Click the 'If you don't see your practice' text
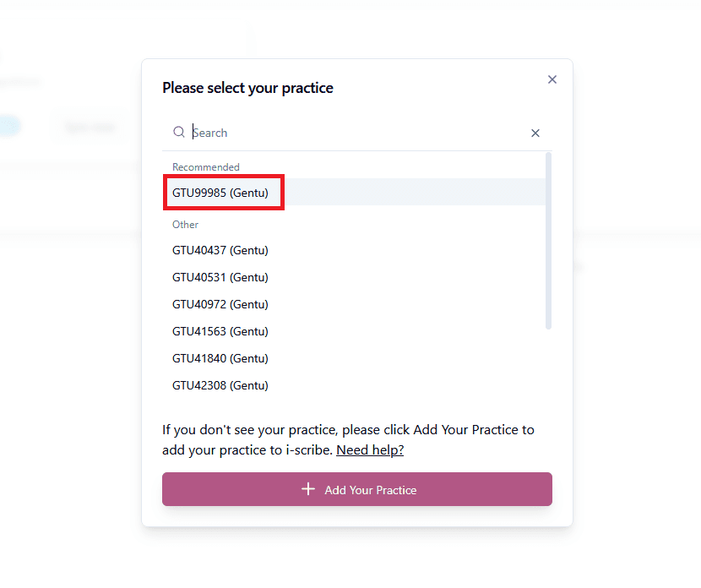The image size is (701, 588). pyautogui.click(x=348, y=439)
